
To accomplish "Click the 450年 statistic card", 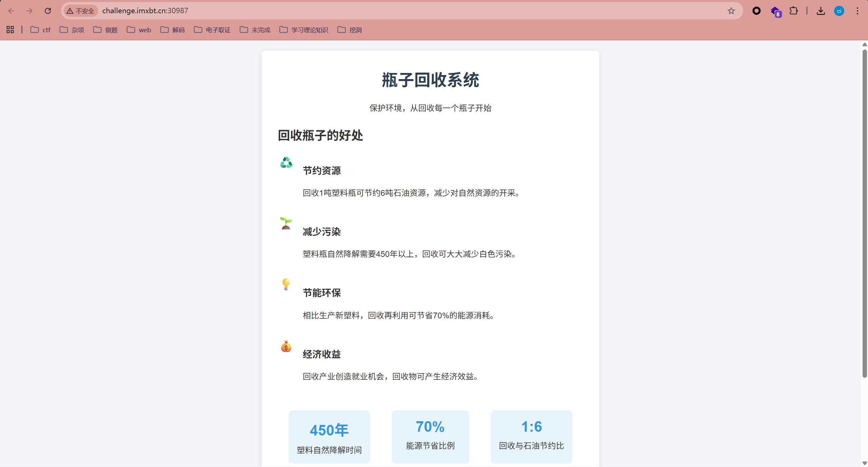I will (x=329, y=437).
